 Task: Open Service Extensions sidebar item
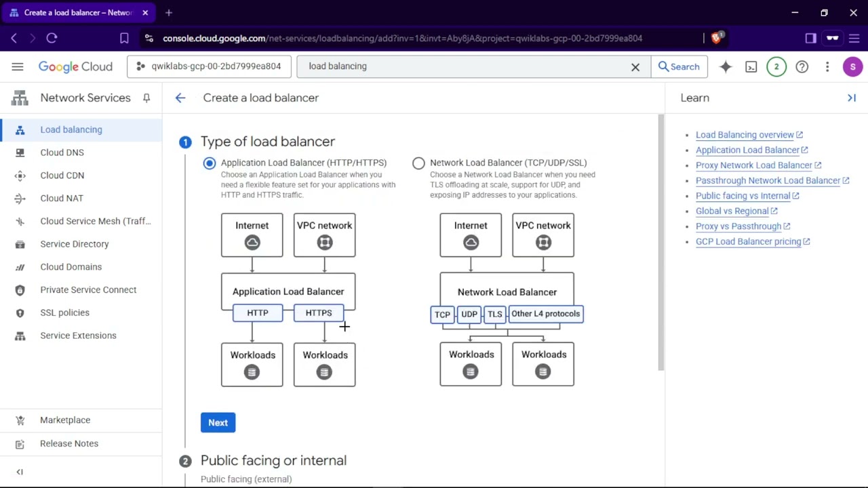point(81,335)
